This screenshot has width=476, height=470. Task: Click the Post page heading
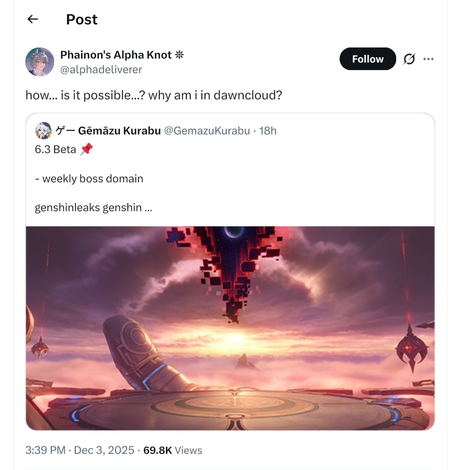pos(82,20)
